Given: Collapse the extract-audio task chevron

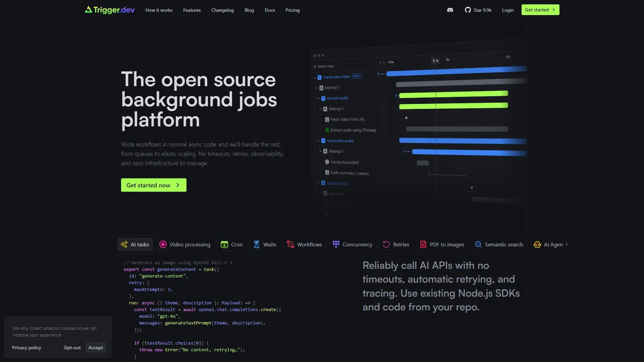Looking at the screenshot, I should (x=319, y=99).
